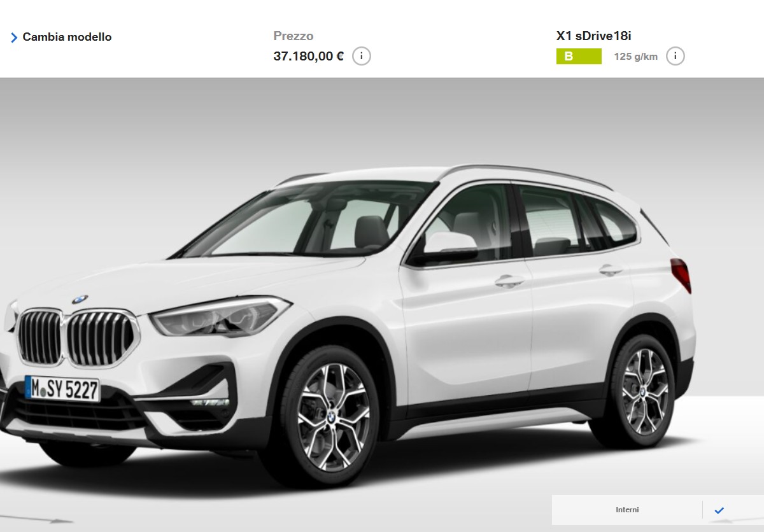Click the info icon next to the price
The width and height of the screenshot is (764, 532).
tap(362, 56)
